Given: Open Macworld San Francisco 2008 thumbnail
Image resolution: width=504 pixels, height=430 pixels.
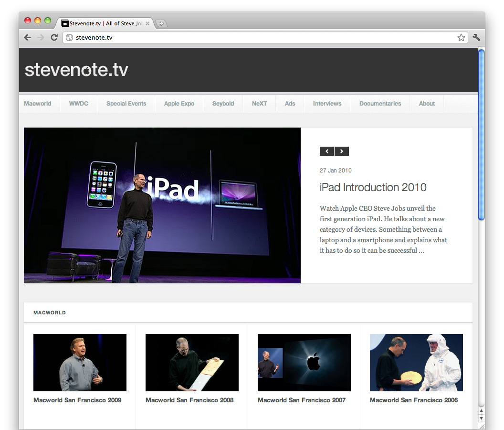Looking at the screenshot, I should (192, 363).
